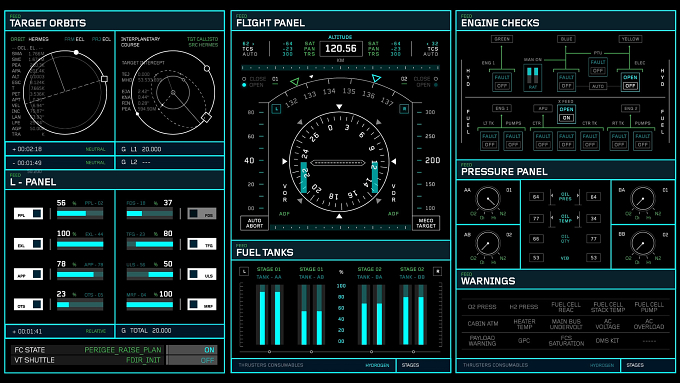Toggle the FC STATE ON switch
The image size is (680, 383).
tap(192, 350)
